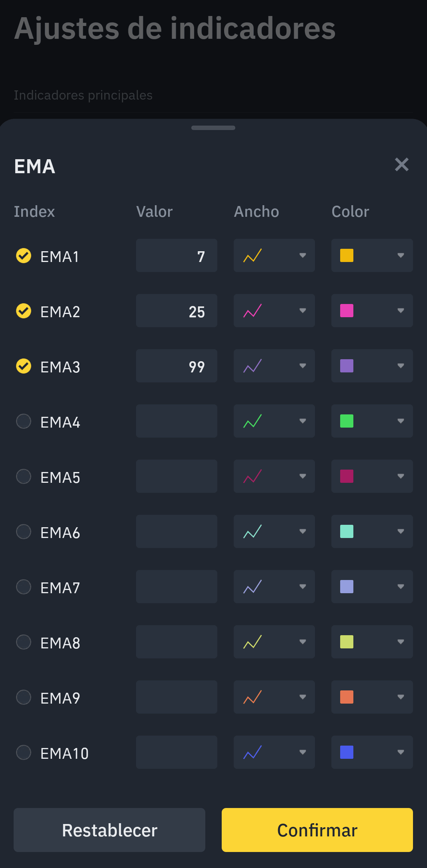427x868 pixels.
Task: Disable the EMA3 checkbox
Action: coord(24,366)
